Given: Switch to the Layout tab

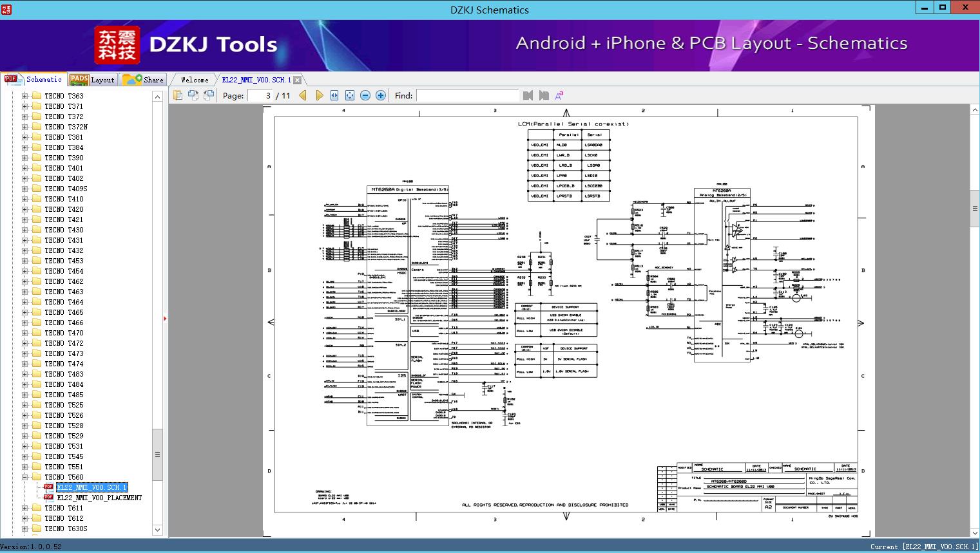Looking at the screenshot, I should point(92,80).
